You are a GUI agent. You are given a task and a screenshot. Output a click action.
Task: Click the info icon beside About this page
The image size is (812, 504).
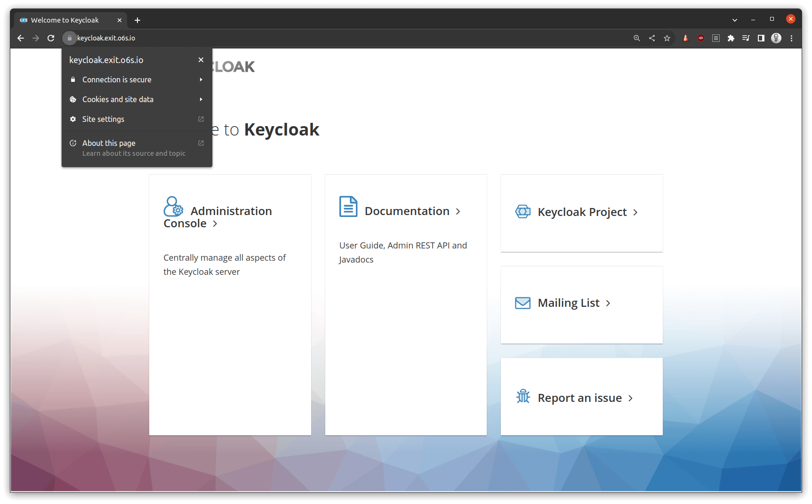pos(73,143)
